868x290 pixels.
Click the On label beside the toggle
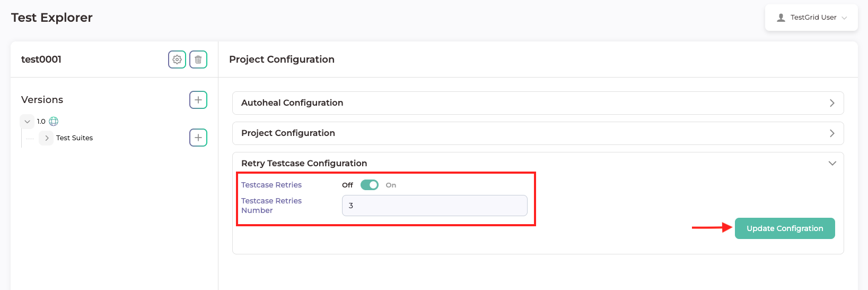(391, 185)
